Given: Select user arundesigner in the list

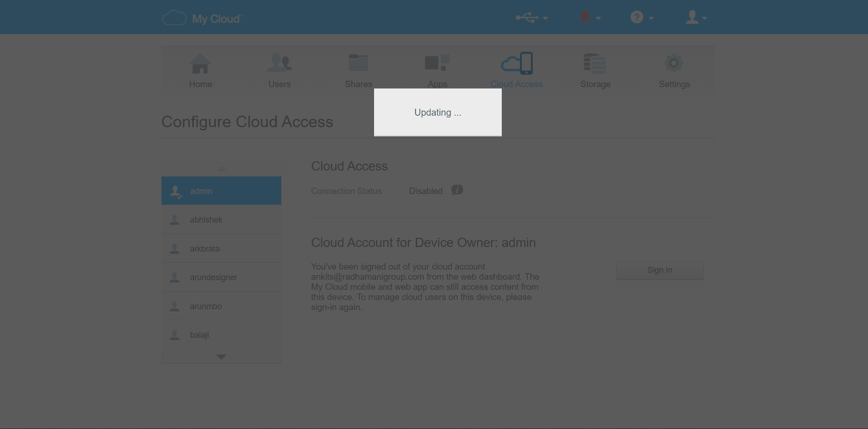Looking at the screenshot, I should click(x=221, y=277).
